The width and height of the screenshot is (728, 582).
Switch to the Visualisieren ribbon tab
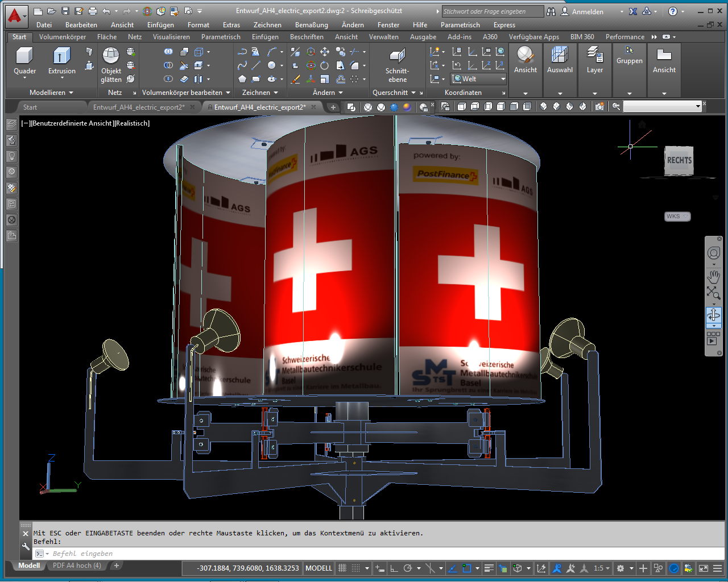point(171,37)
